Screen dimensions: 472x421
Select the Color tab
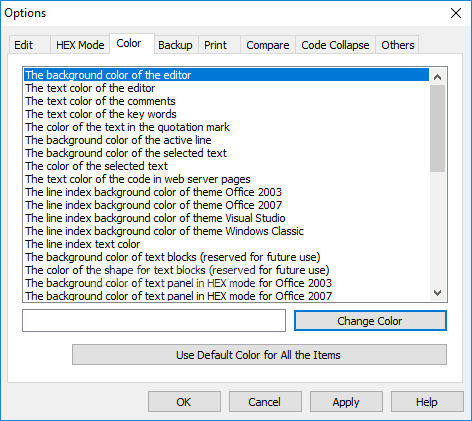pyautogui.click(x=132, y=43)
